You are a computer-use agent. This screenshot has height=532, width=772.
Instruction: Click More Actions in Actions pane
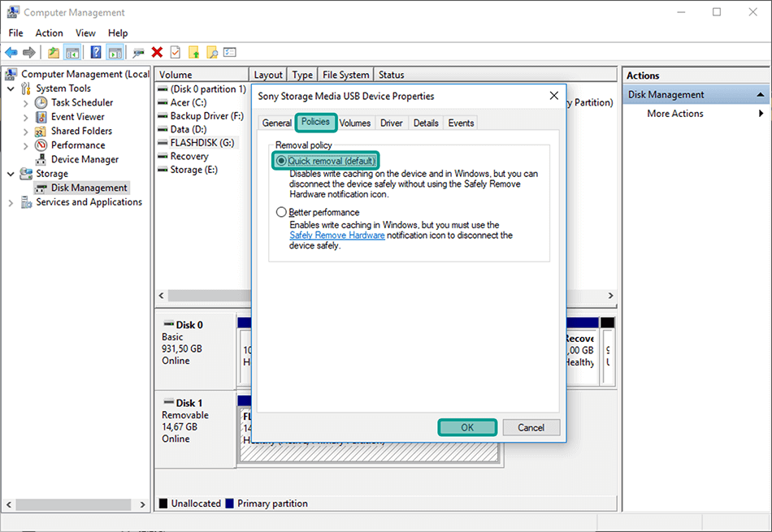tap(675, 114)
